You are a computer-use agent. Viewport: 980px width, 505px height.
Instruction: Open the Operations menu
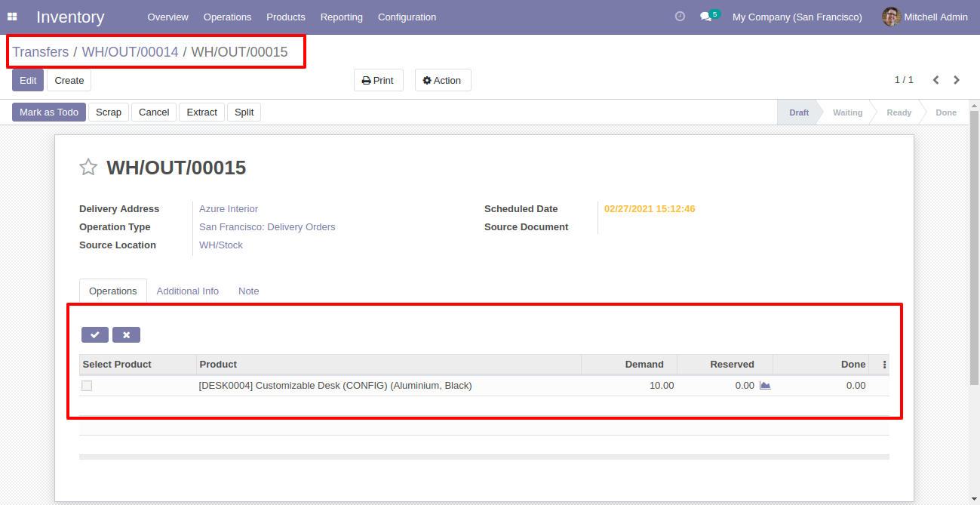(x=227, y=17)
